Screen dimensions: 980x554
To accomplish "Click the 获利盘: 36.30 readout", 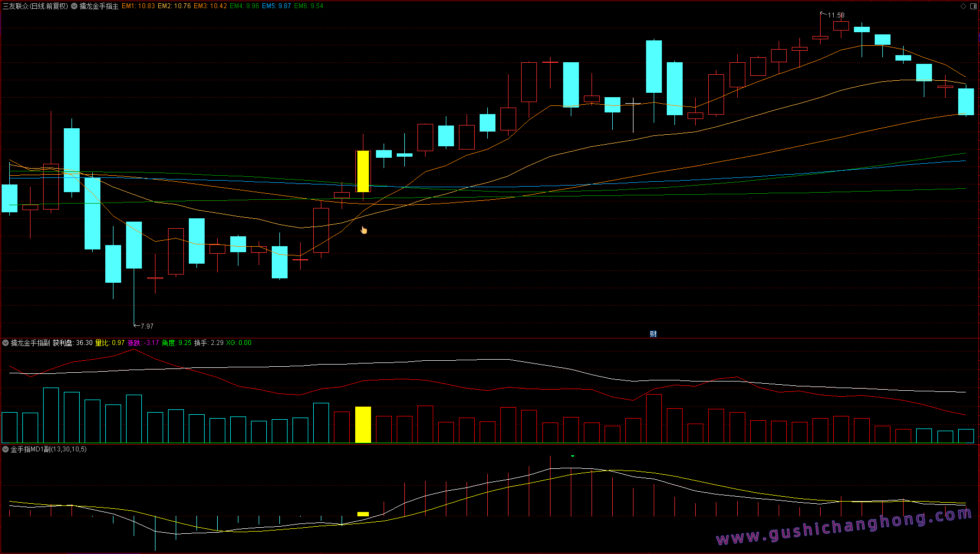I will click(73, 343).
